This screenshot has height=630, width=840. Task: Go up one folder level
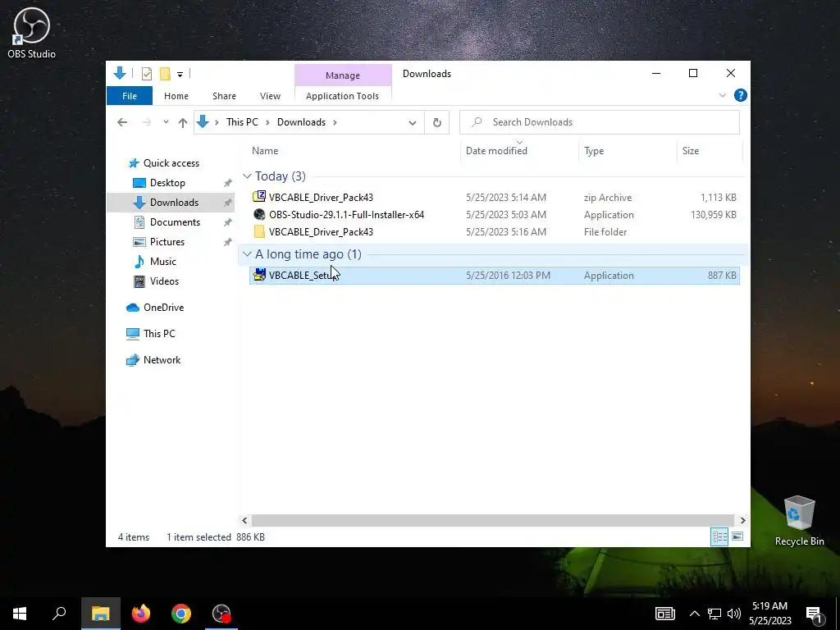coord(183,123)
